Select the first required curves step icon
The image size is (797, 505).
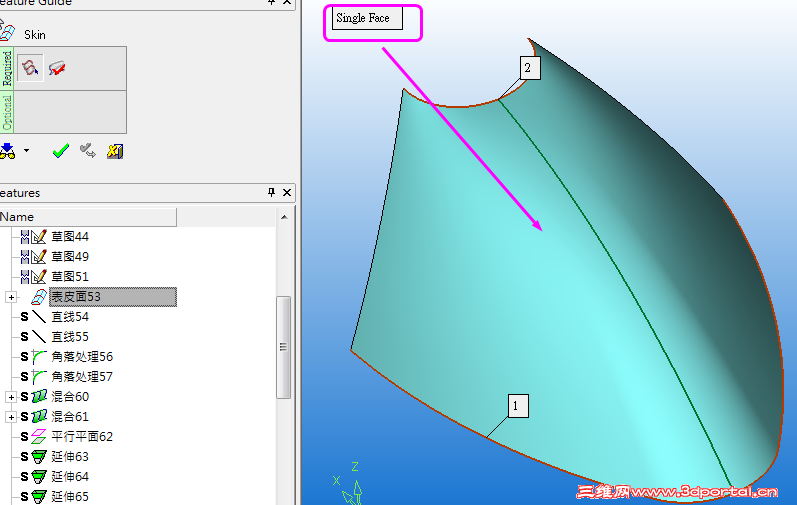coord(30,68)
